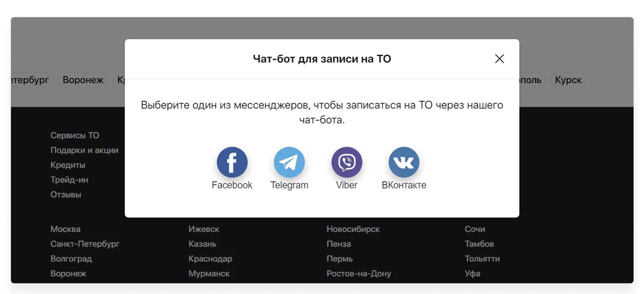Click the Telegram label under the icon
The width and height of the screenshot is (644, 294).
289,185
